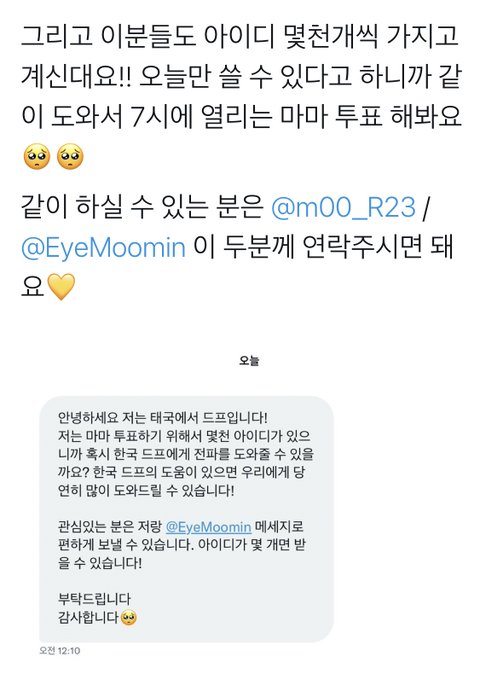The height and width of the screenshot is (680, 480).
Task: Click the greeting line 안녕하세요 저는 태국에서 드프입니다
Action: (163, 418)
